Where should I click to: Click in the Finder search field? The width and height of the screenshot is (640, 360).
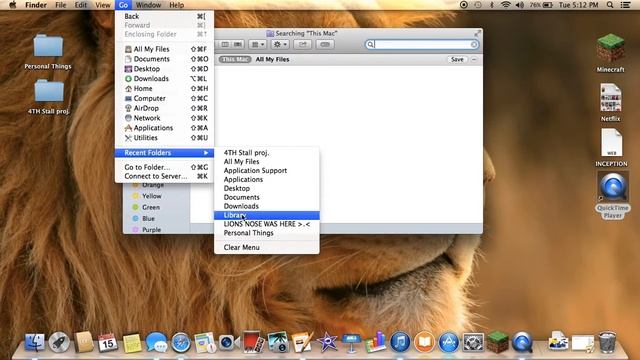422,44
